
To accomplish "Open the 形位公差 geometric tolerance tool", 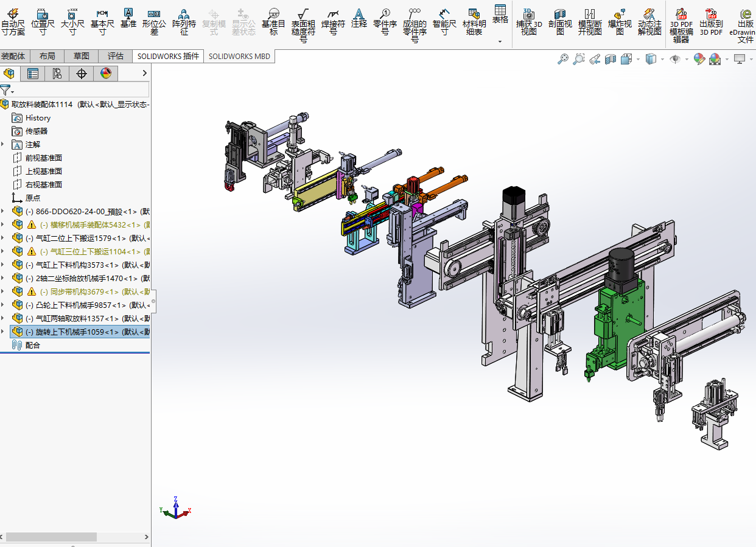I will coord(154,22).
